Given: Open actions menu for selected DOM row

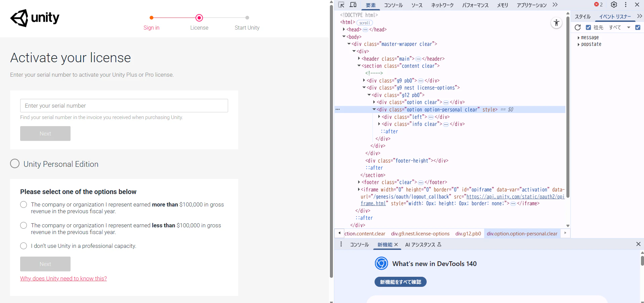Looking at the screenshot, I should (338, 109).
